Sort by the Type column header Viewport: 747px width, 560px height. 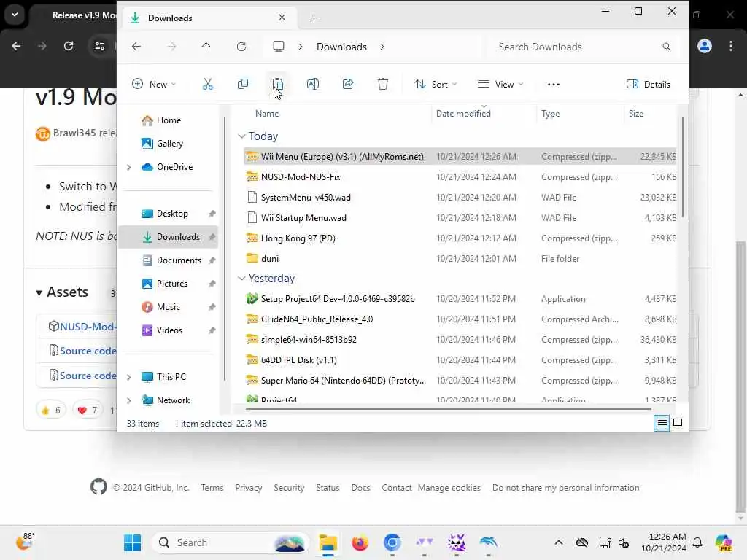[x=550, y=113]
